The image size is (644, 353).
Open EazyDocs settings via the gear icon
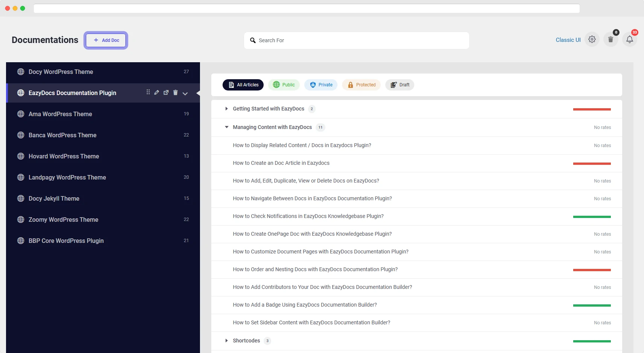[x=592, y=39]
